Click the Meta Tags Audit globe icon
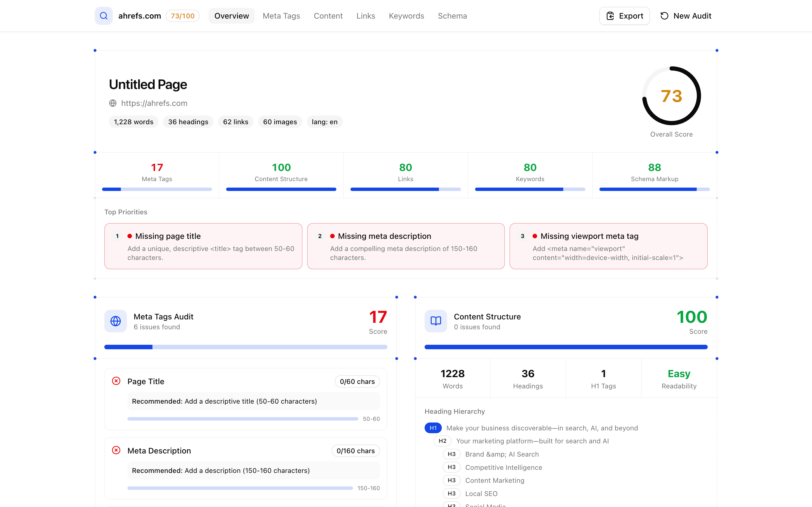The height and width of the screenshot is (507, 812). coord(115,321)
